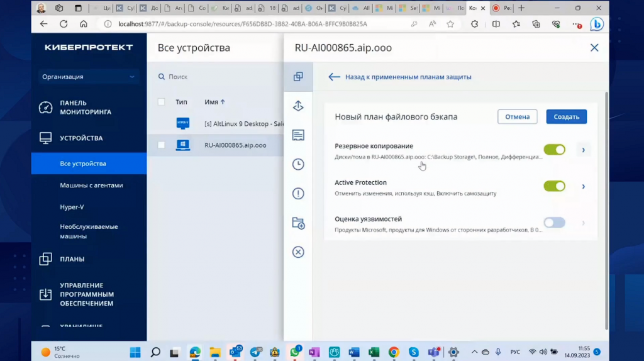
Task: Select the RU-AI000865.aip.ooo device name
Action: (235, 145)
